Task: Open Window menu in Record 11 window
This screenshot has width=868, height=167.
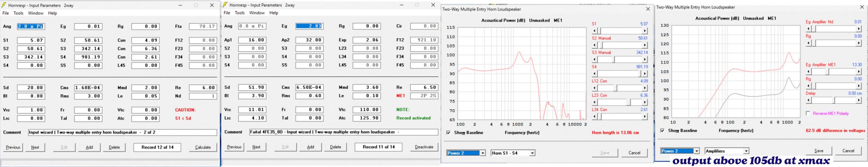Action: [x=257, y=13]
